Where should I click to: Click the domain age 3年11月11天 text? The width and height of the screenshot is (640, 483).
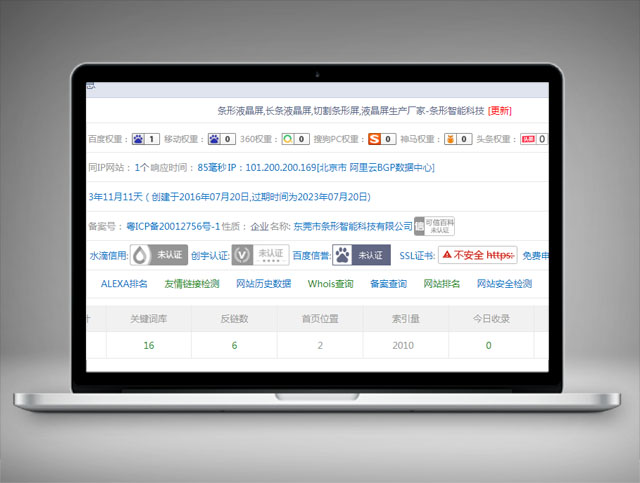pos(116,197)
